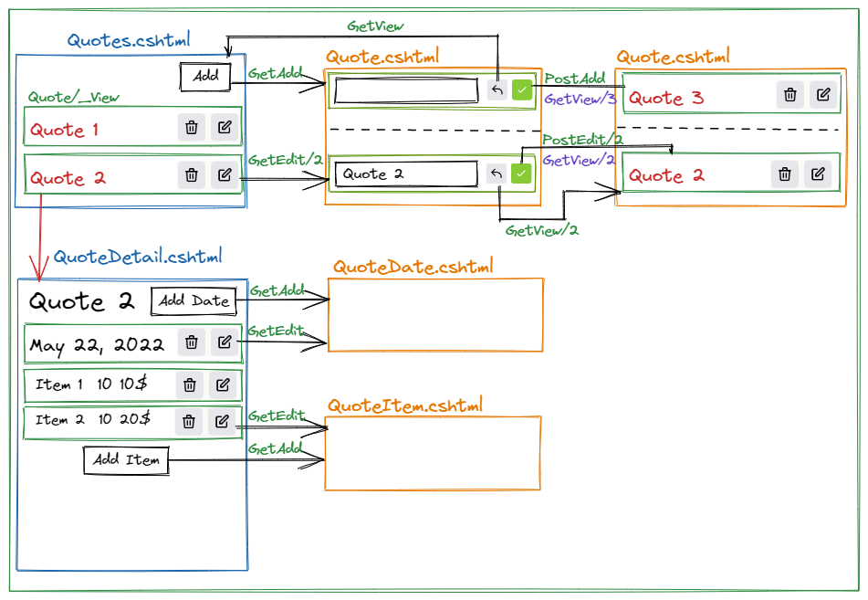
Task: Click the trash icon next to Quote 3
Action: pos(790,94)
